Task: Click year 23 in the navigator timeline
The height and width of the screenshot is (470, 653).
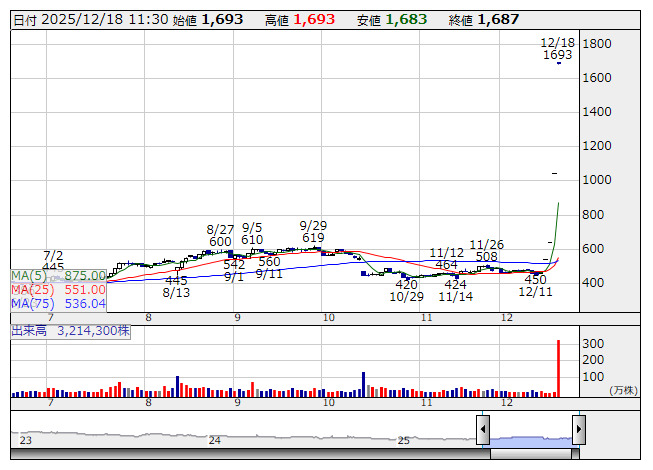Action: pos(26,440)
